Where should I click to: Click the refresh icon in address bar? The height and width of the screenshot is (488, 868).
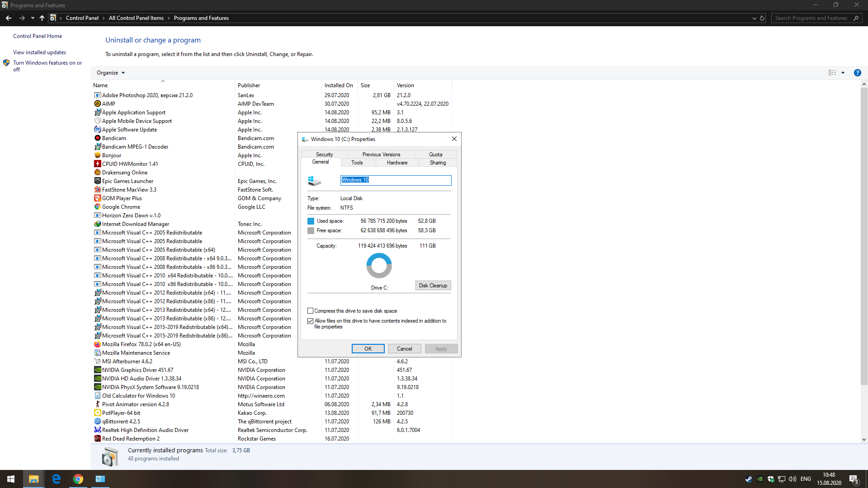[x=762, y=19]
